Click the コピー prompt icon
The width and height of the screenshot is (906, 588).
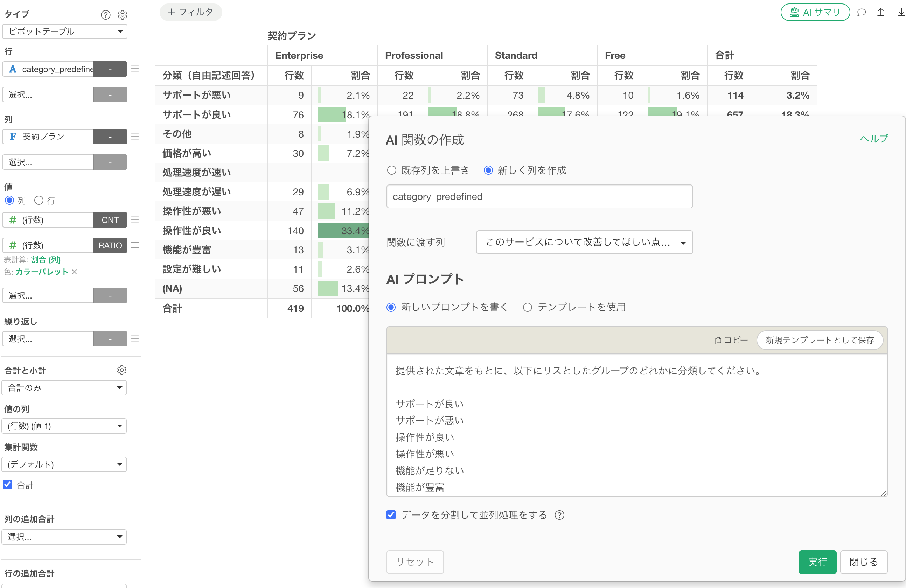731,340
